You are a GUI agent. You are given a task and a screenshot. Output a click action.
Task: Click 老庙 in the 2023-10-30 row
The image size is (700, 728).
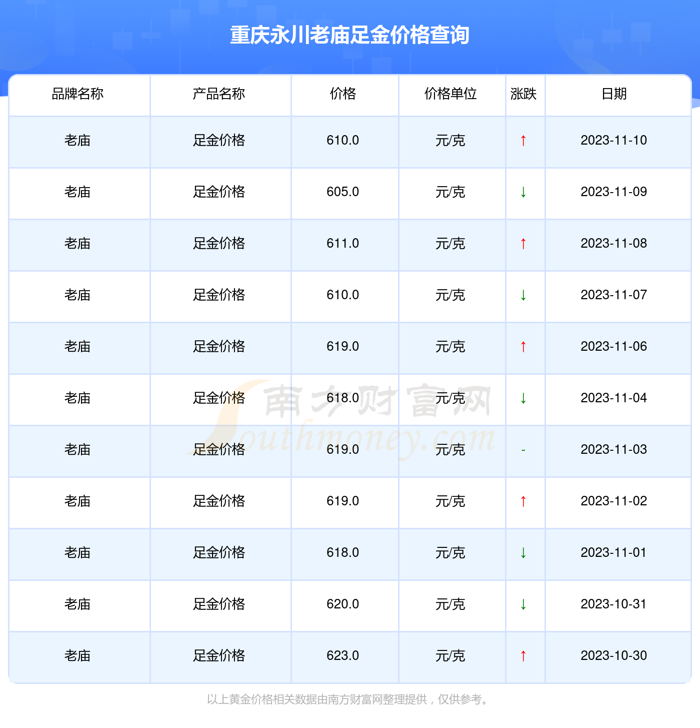pyautogui.click(x=77, y=656)
